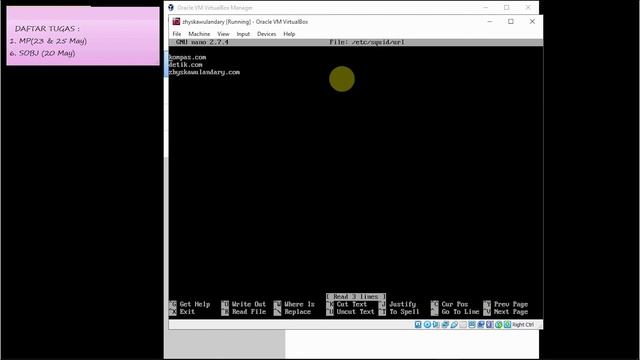Click the audio status icon
The height and width of the screenshot is (360, 640).
[436, 324]
